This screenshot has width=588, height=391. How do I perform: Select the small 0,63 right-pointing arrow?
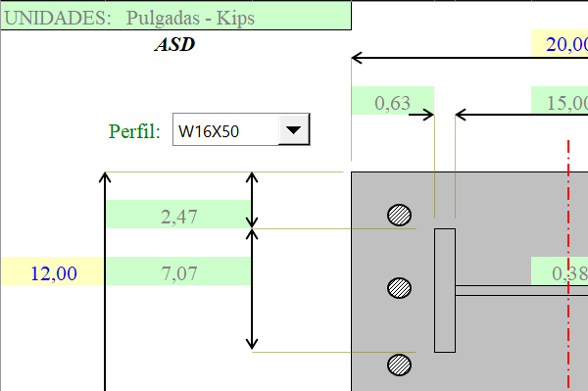(x=421, y=115)
